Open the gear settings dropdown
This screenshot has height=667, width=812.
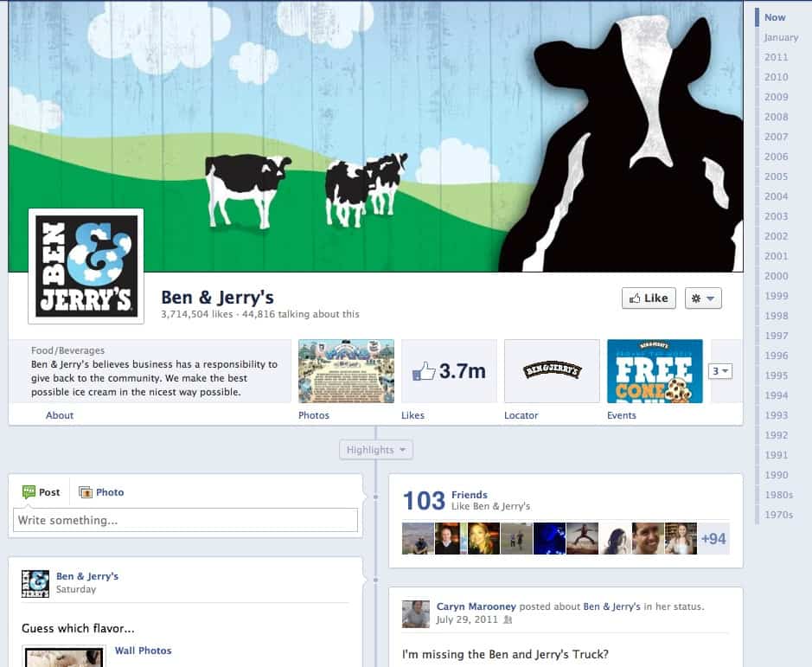703,298
